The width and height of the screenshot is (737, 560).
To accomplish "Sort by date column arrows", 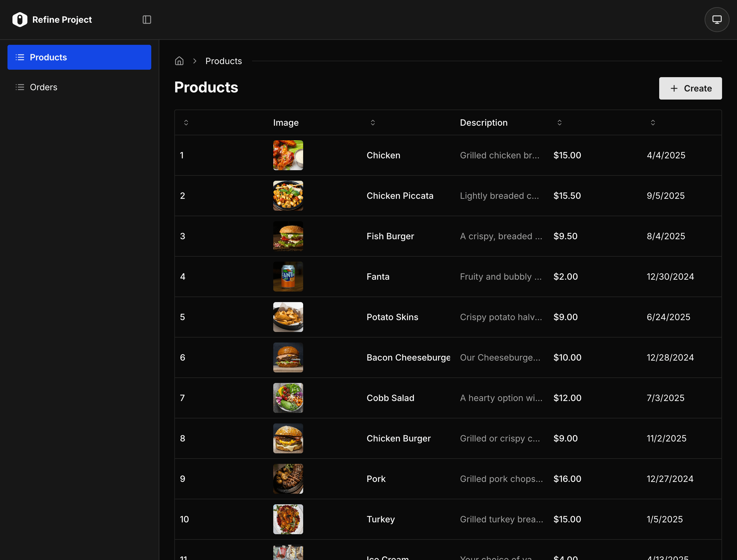I will pyautogui.click(x=653, y=123).
